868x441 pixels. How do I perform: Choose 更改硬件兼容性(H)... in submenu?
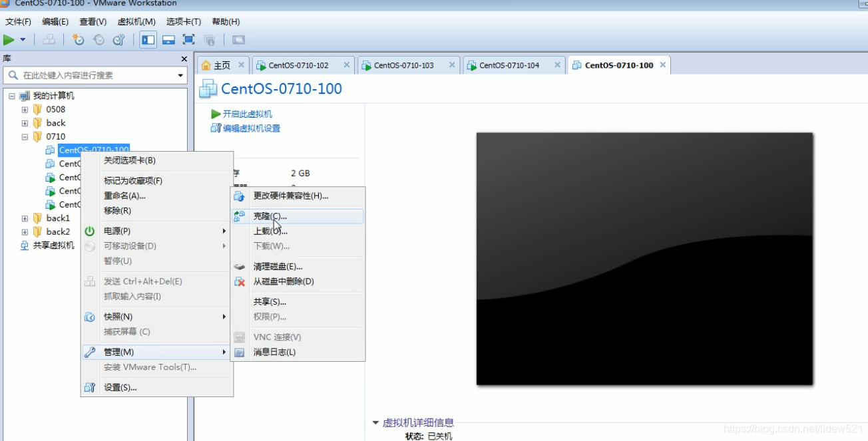(x=298, y=196)
